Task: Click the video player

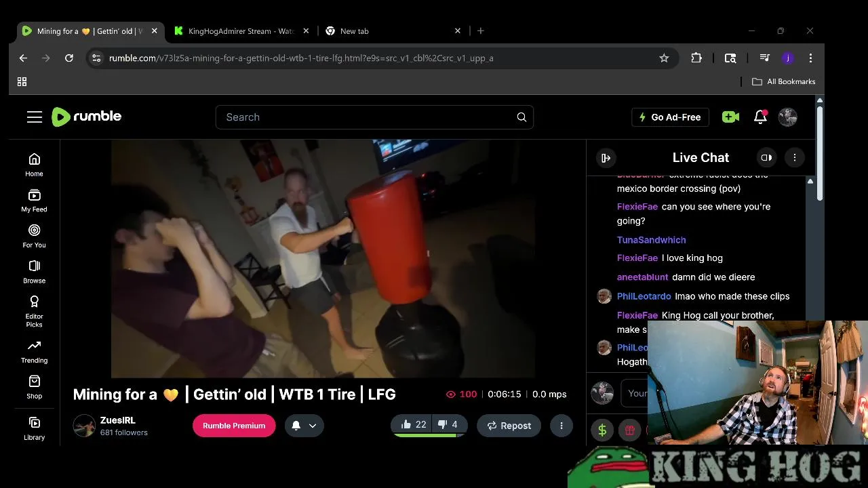Action: pyautogui.click(x=323, y=258)
